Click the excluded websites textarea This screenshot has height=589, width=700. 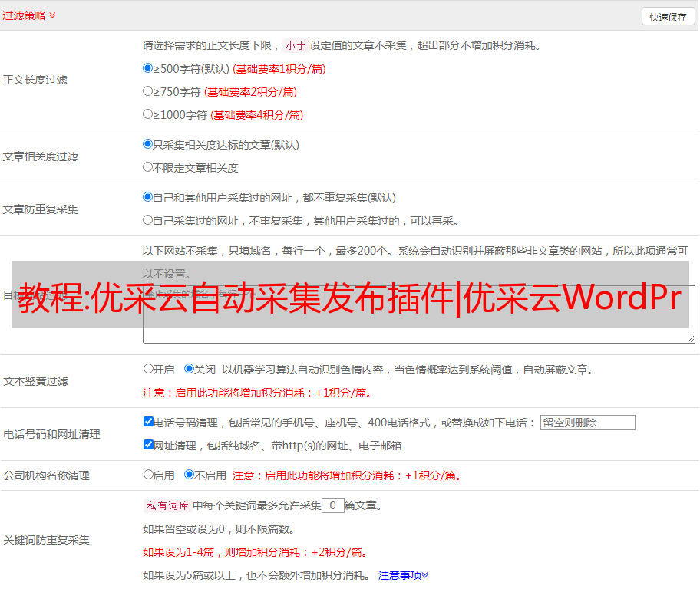418,335
